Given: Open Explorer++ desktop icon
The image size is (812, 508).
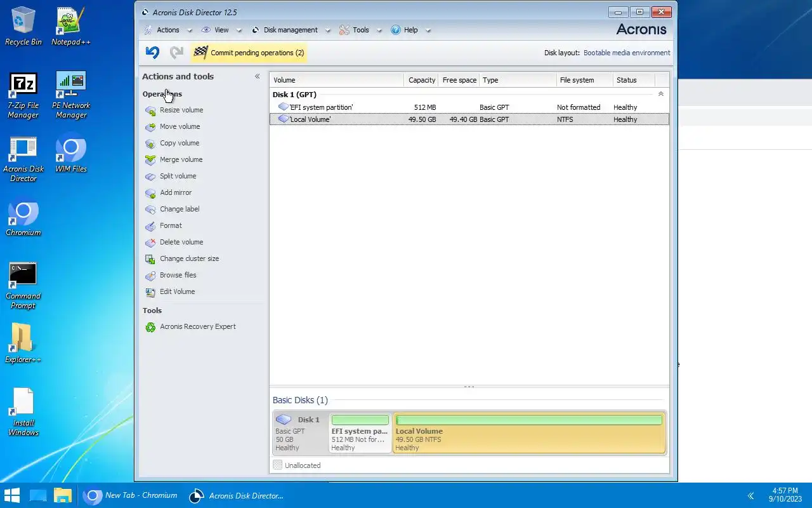Looking at the screenshot, I should click(x=23, y=344).
